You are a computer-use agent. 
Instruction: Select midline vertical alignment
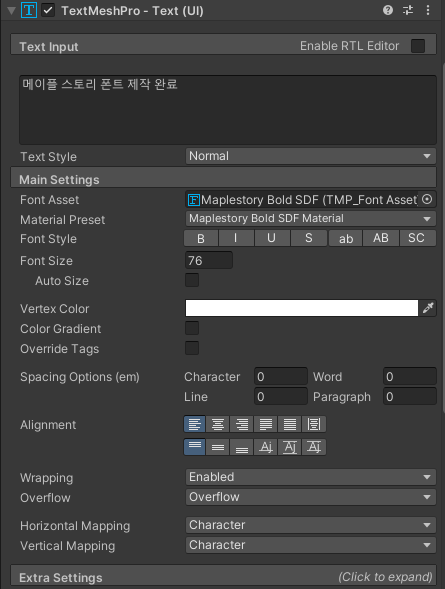pos(290,447)
